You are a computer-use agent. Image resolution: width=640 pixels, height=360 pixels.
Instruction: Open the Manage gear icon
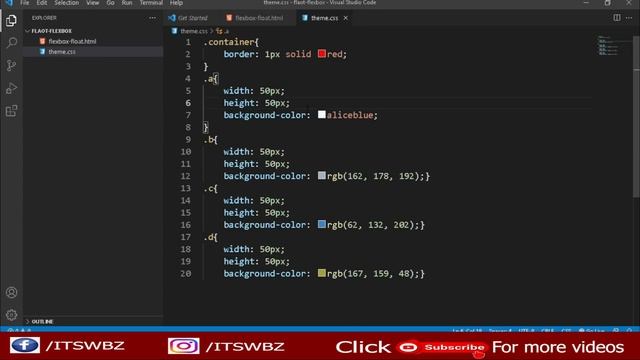tap(11, 315)
